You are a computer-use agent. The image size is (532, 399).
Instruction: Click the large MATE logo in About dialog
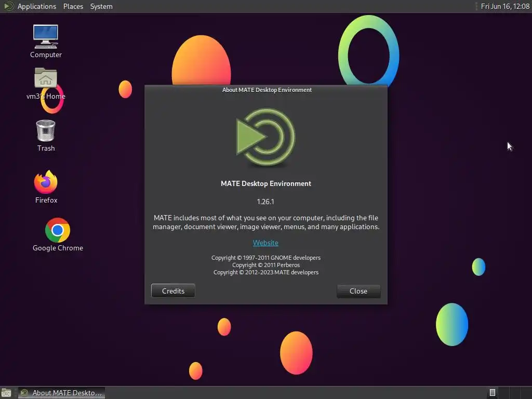coord(265,137)
